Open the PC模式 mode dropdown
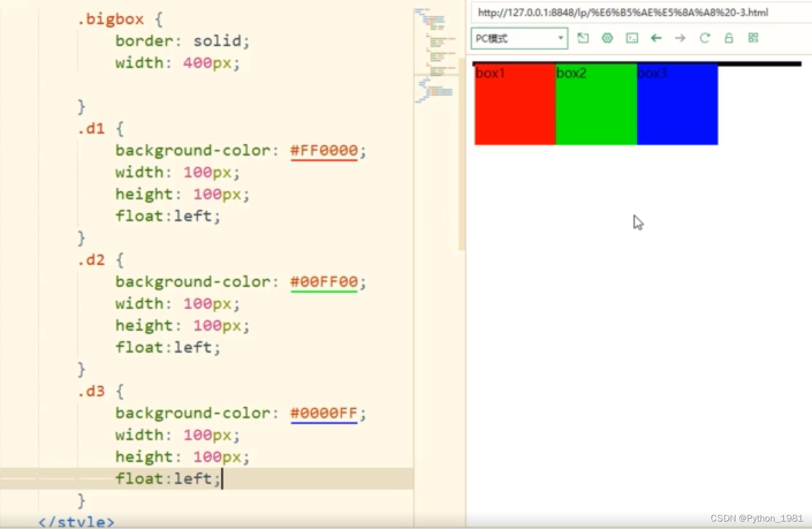 click(513, 38)
